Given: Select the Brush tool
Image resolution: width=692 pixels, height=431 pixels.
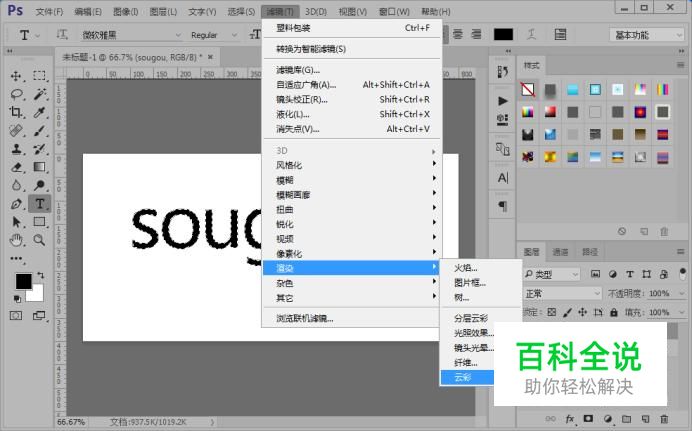Looking at the screenshot, I should pyautogui.click(x=39, y=131).
